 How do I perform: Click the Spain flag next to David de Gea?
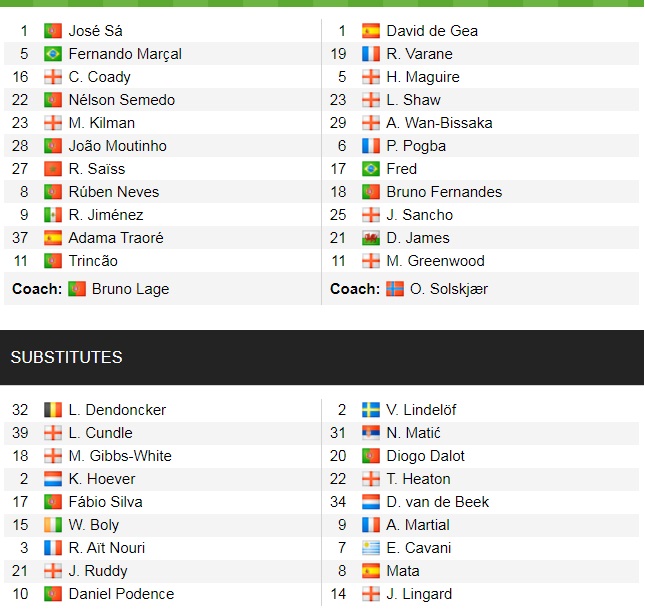click(371, 31)
